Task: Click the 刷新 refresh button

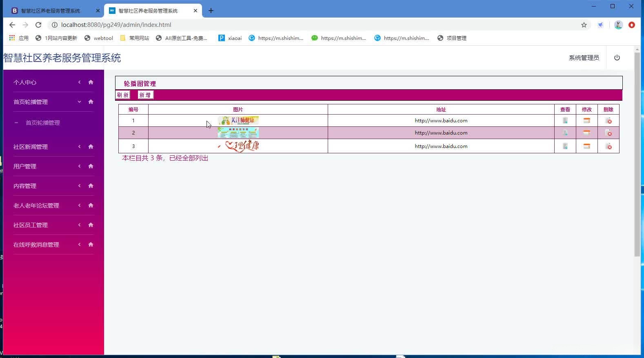Action: [x=123, y=95]
